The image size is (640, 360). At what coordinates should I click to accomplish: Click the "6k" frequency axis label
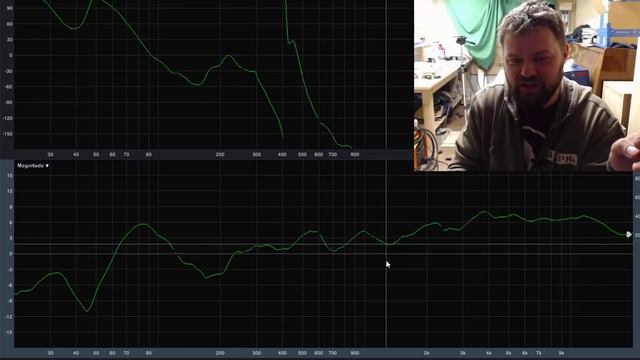pyautogui.click(x=525, y=353)
